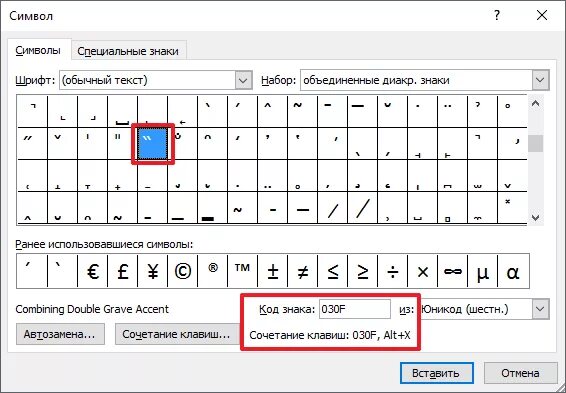Open the Сочетание клавиш button dialog

point(177,334)
